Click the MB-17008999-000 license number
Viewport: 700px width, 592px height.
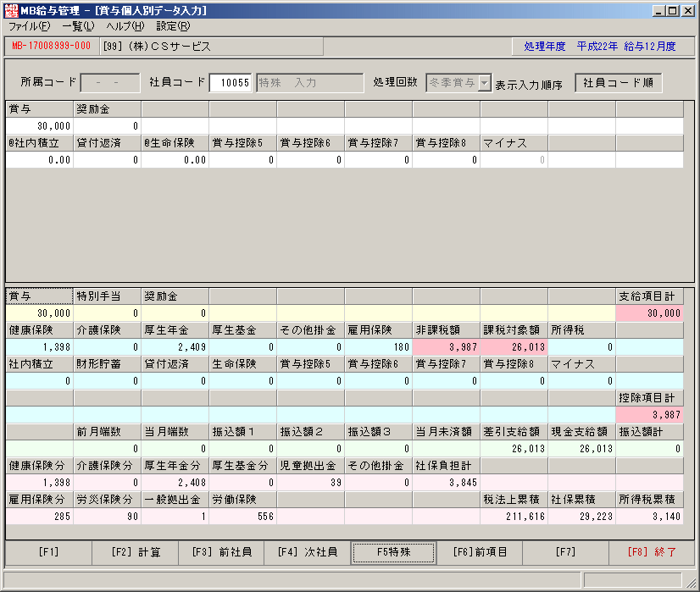tap(52, 46)
